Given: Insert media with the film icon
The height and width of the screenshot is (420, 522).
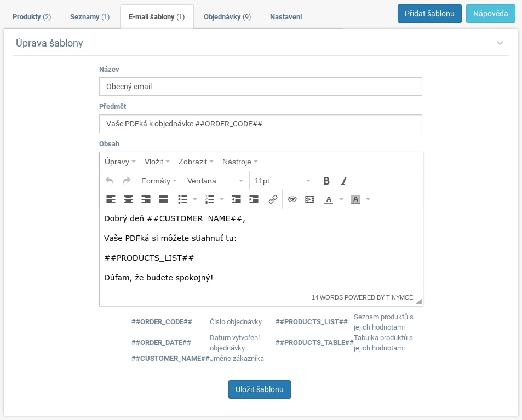Looking at the screenshot, I should coord(309,199).
